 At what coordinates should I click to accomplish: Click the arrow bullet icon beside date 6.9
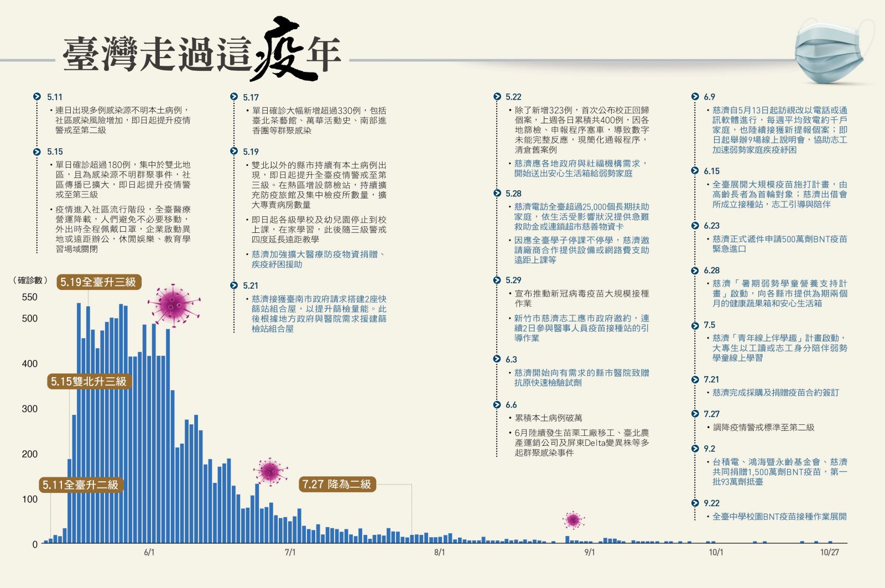point(695,97)
